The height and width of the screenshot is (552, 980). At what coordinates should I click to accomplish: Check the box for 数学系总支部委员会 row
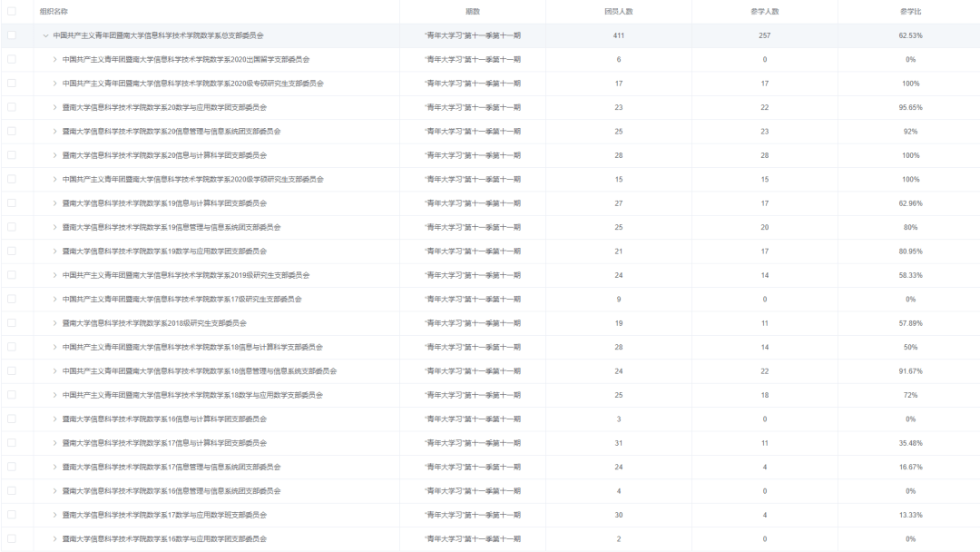[12, 35]
